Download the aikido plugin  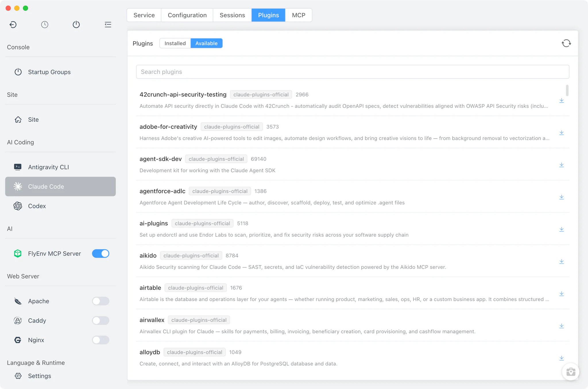coord(562,261)
